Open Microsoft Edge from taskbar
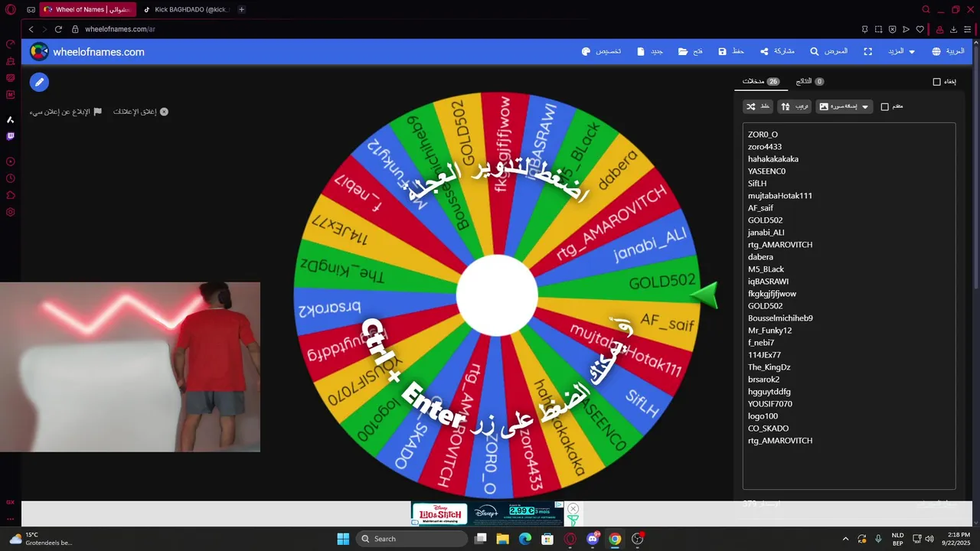The width and height of the screenshot is (980, 551). tap(525, 539)
